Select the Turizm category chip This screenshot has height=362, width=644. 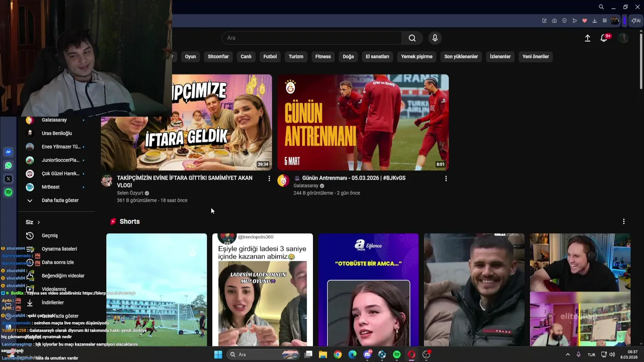pyautogui.click(x=296, y=57)
